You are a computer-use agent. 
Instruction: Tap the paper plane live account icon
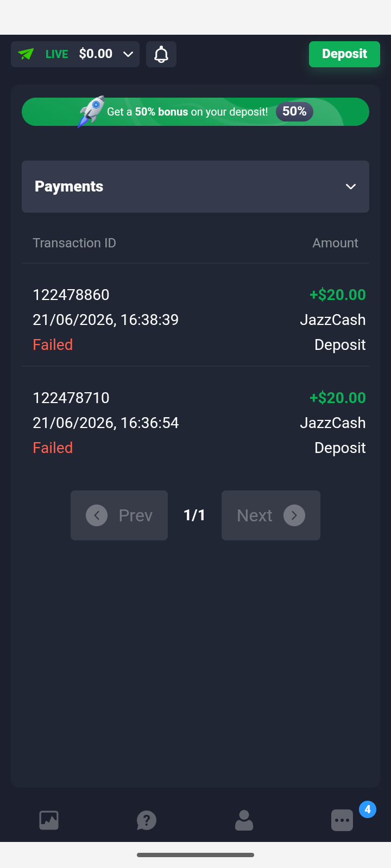tap(26, 54)
